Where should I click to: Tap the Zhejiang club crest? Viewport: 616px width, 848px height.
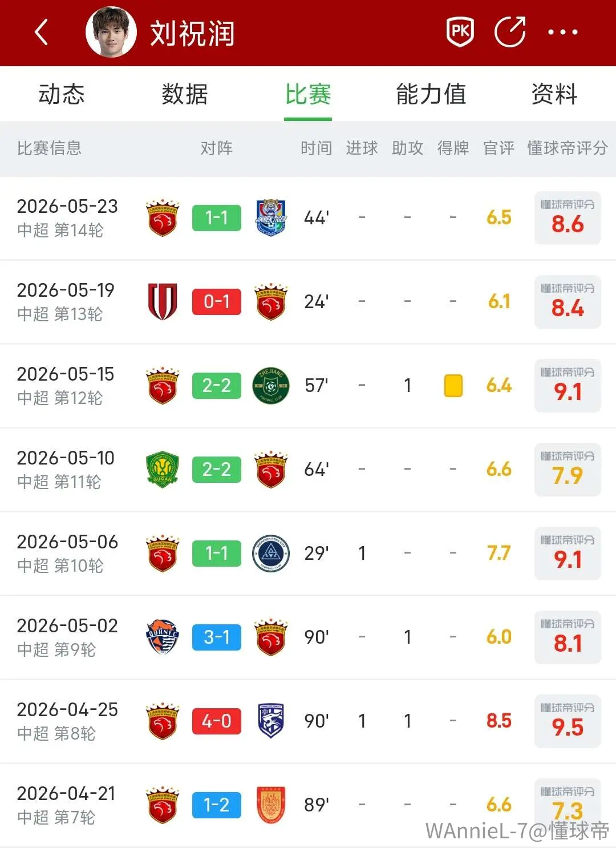pyautogui.click(x=271, y=386)
